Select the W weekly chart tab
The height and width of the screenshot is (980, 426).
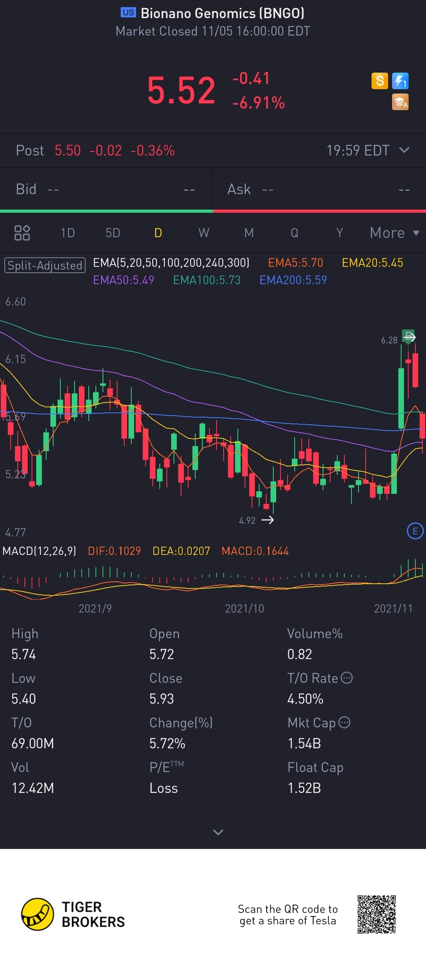(x=204, y=233)
